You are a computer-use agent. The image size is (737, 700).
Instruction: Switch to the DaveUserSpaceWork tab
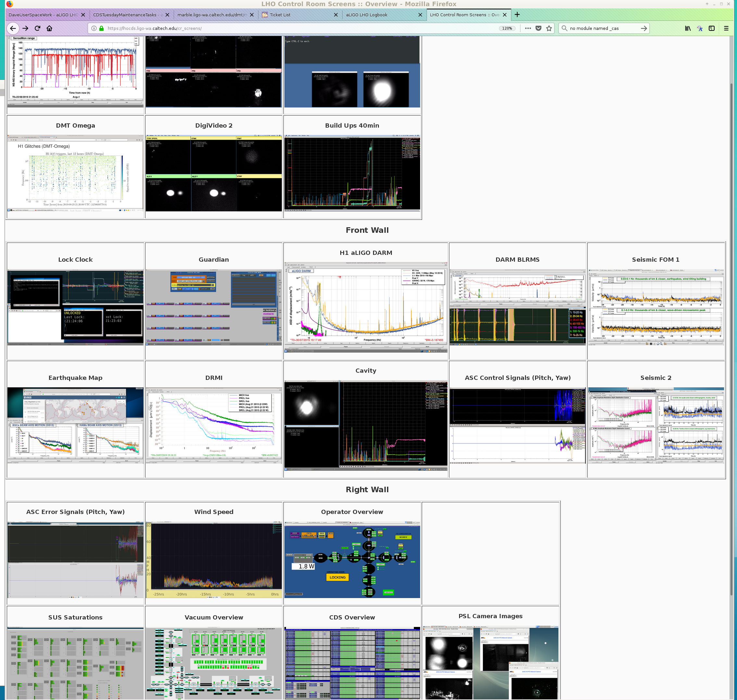[x=47, y=15]
